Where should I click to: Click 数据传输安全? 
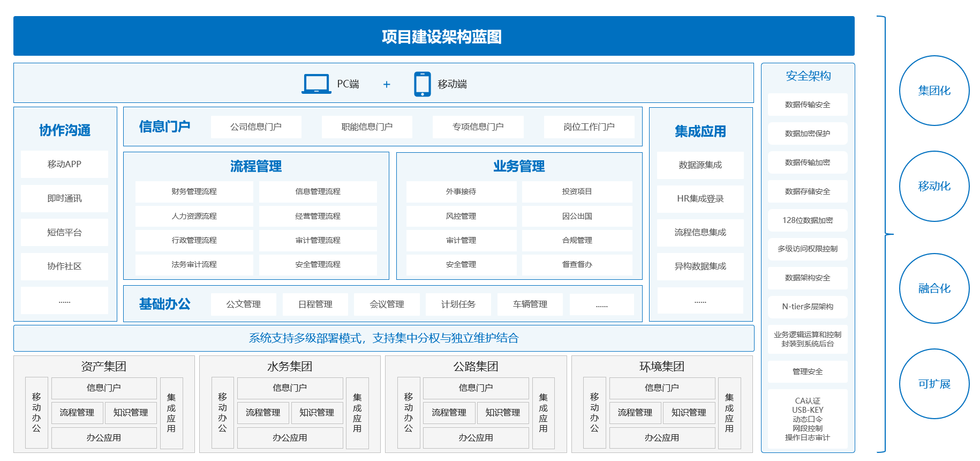[x=808, y=105]
